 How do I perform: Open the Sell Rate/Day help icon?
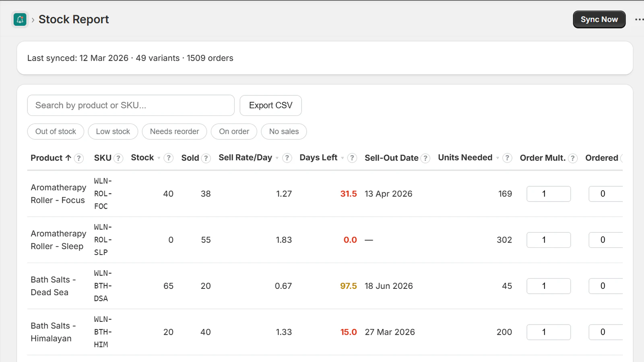coord(287,158)
